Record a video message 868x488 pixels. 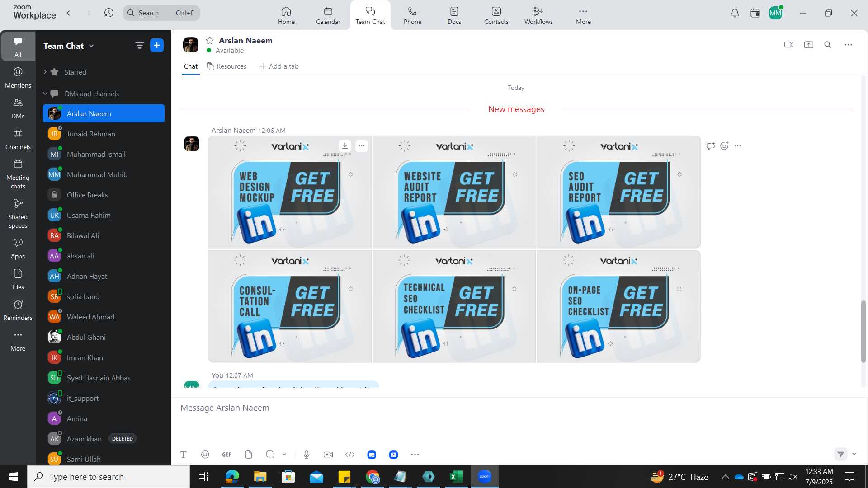(328, 455)
